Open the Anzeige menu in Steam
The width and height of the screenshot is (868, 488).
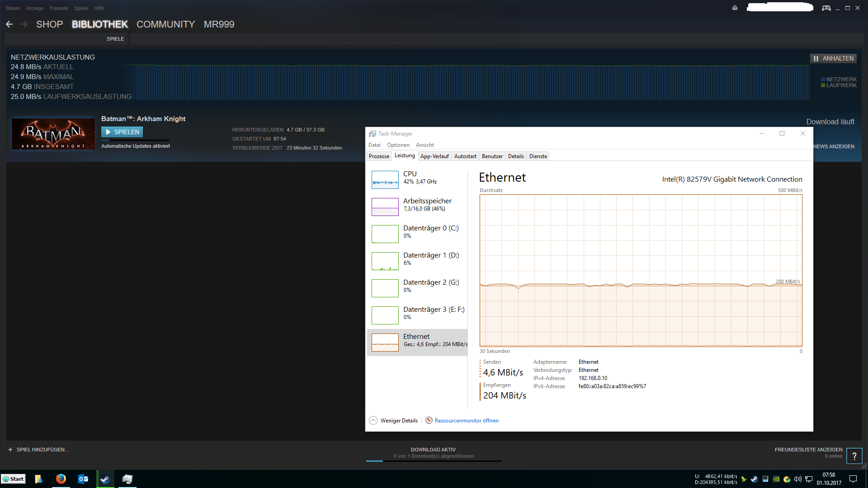[35, 8]
